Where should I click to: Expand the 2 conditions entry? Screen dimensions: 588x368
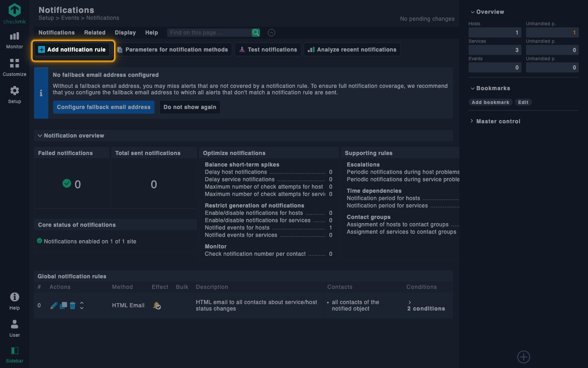coord(426,305)
